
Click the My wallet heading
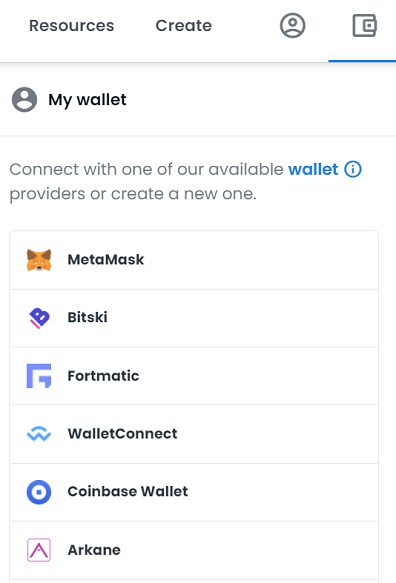click(x=87, y=100)
